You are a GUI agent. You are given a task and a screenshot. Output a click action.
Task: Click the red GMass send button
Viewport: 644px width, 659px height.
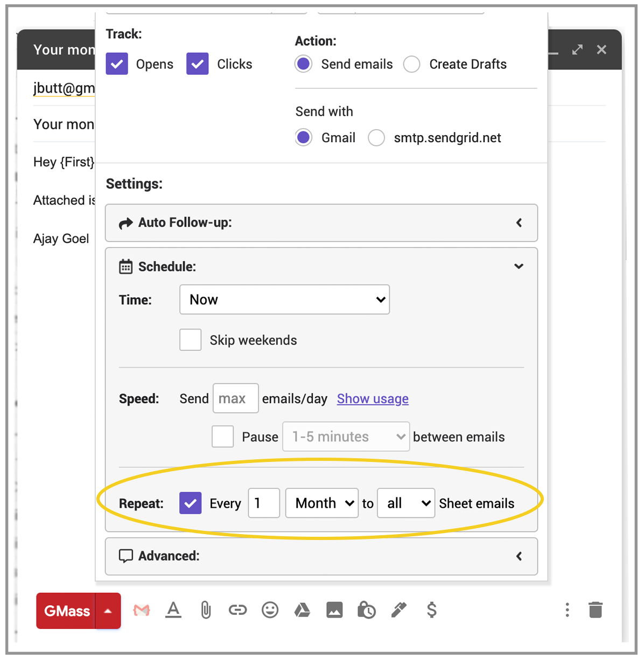(66, 611)
